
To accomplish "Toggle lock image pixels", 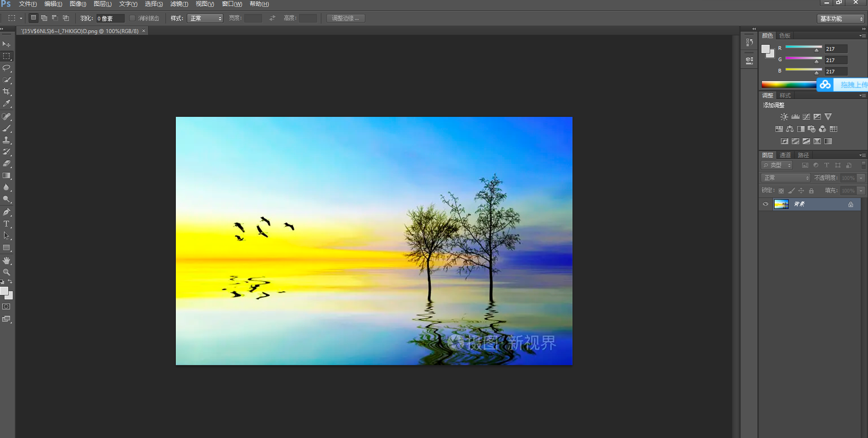I will coord(791,191).
